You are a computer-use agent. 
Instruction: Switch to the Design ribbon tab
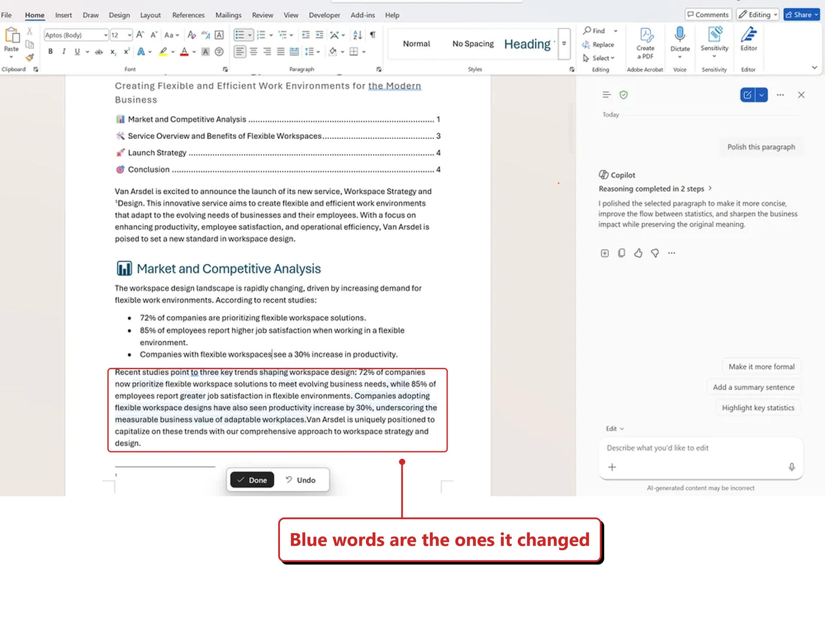[119, 15]
